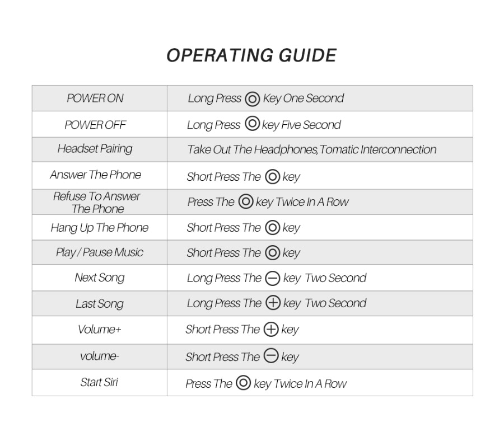Screen dimensions: 504x432
Task: Select the Start Siri label
Action: coord(99,383)
